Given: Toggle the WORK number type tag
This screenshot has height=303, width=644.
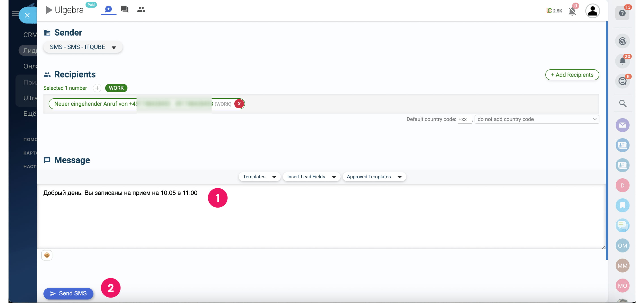Looking at the screenshot, I should tap(116, 88).
